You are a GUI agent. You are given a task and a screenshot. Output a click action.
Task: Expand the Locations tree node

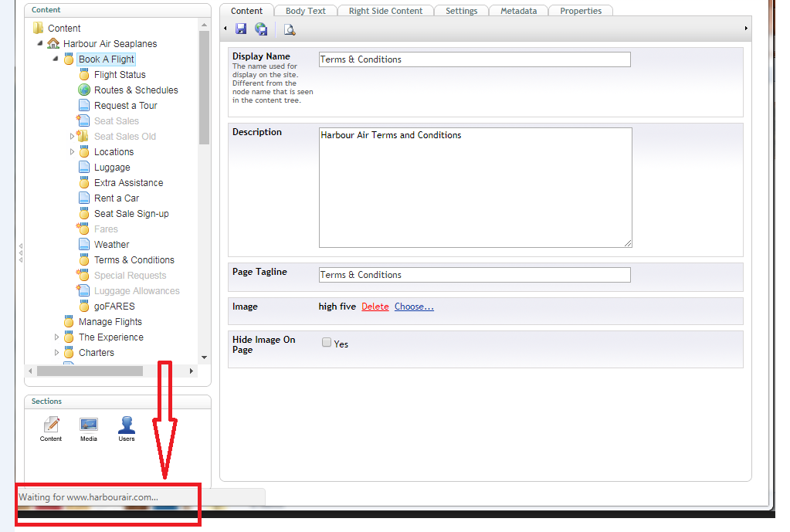(x=73, y=152)
